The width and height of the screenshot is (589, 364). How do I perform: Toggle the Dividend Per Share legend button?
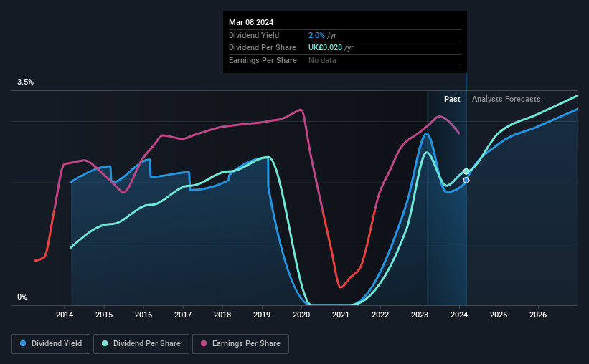141,344
